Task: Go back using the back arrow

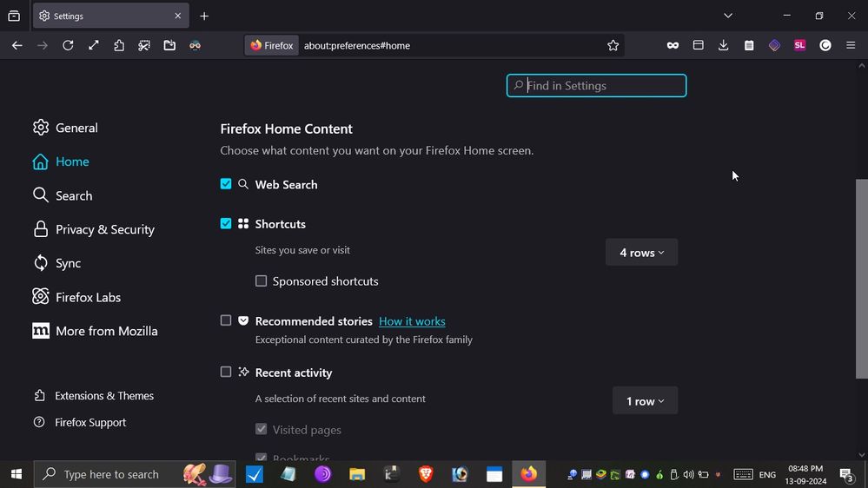Action: 17,45
